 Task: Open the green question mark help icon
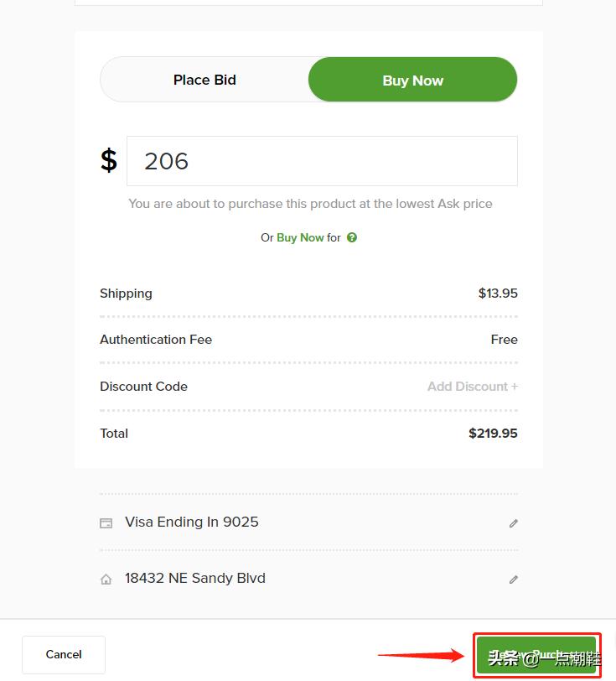coord(352,237)
